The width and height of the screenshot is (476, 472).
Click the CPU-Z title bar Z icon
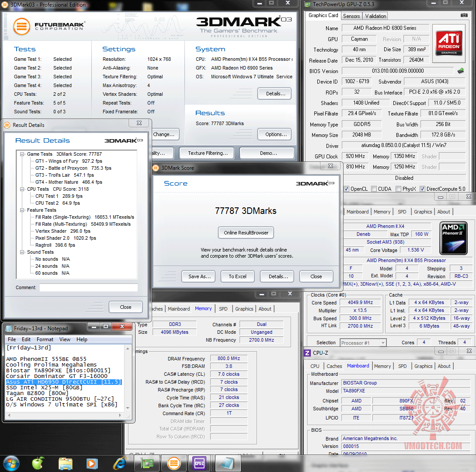click(307, 353)
